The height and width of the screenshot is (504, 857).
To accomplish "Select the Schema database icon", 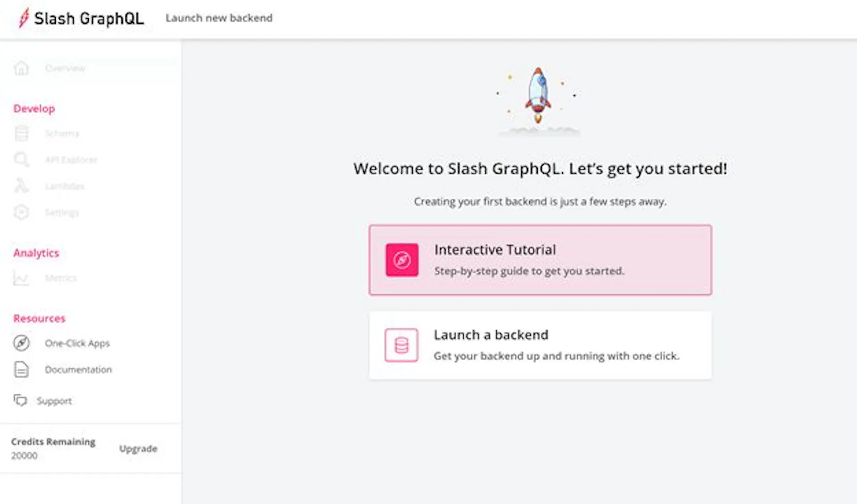I will [21, 133].
